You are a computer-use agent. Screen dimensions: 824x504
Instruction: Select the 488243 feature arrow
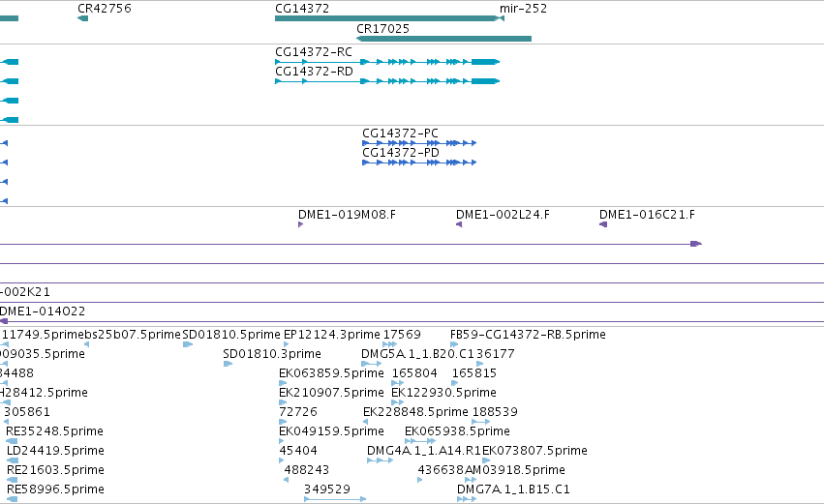click(286, 480)
